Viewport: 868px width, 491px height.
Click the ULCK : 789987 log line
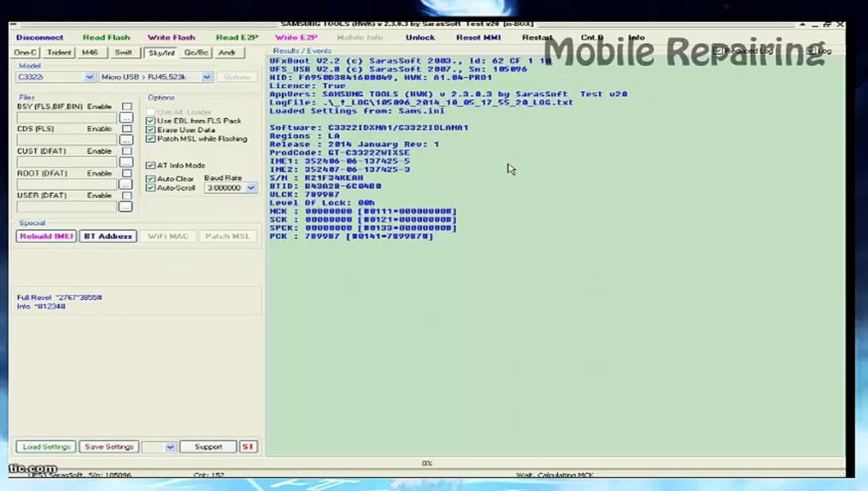304,194
